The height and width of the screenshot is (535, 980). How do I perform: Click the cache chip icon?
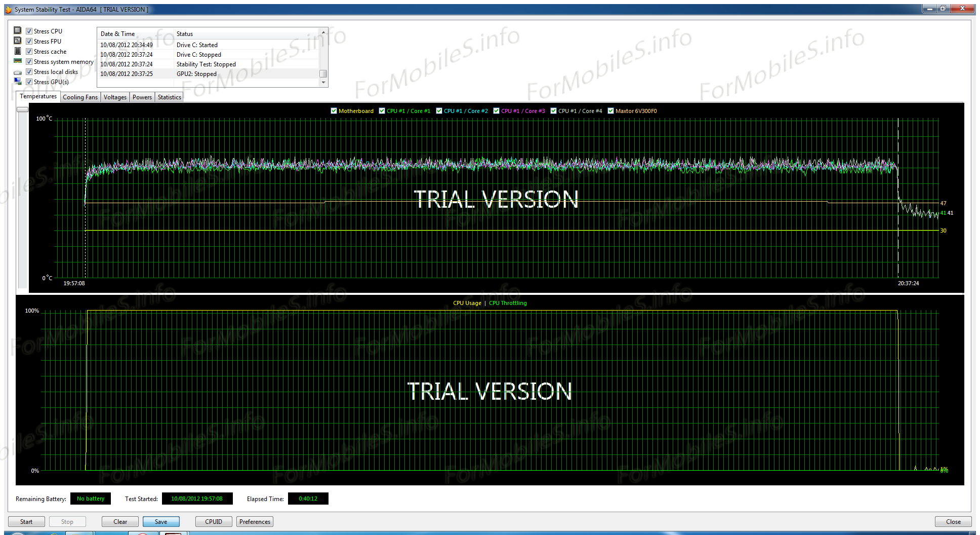(18, 51)
